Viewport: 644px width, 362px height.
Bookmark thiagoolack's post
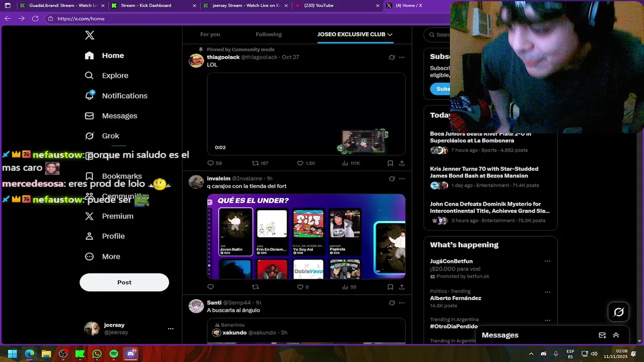[390, 163]
